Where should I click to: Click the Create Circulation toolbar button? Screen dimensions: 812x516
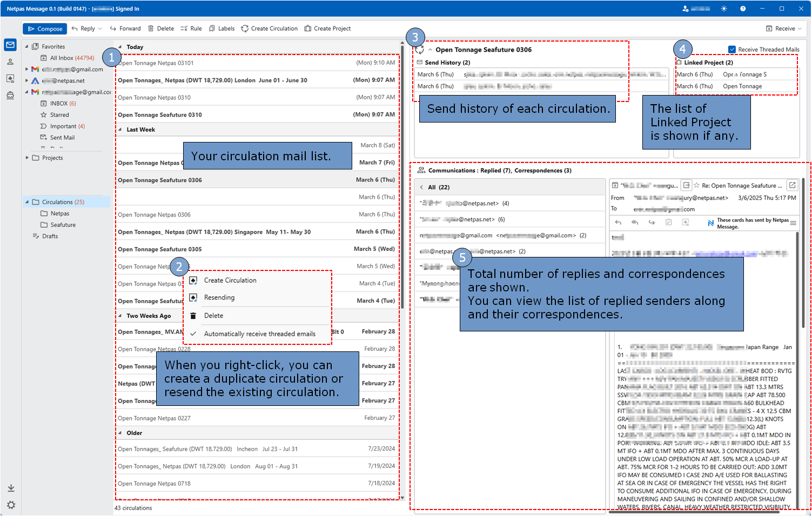pos(269,29)
